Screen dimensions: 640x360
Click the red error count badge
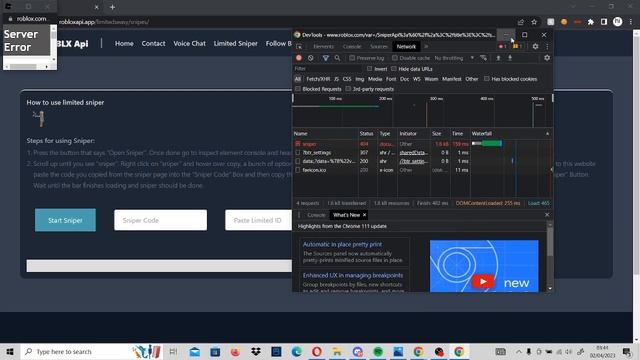pos(502,47)
